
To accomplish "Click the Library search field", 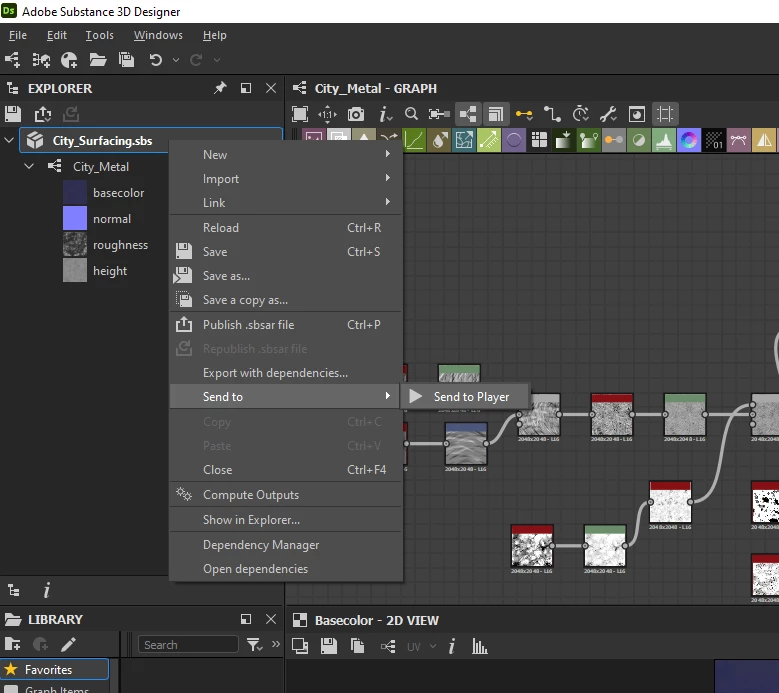I will point(188,645).
